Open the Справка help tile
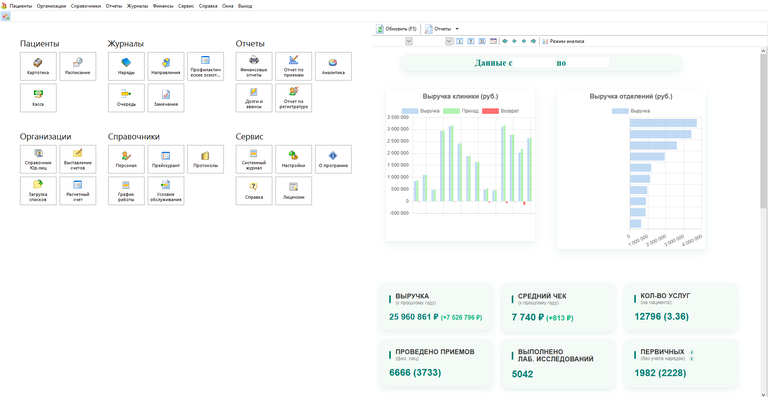 [254, 191]
